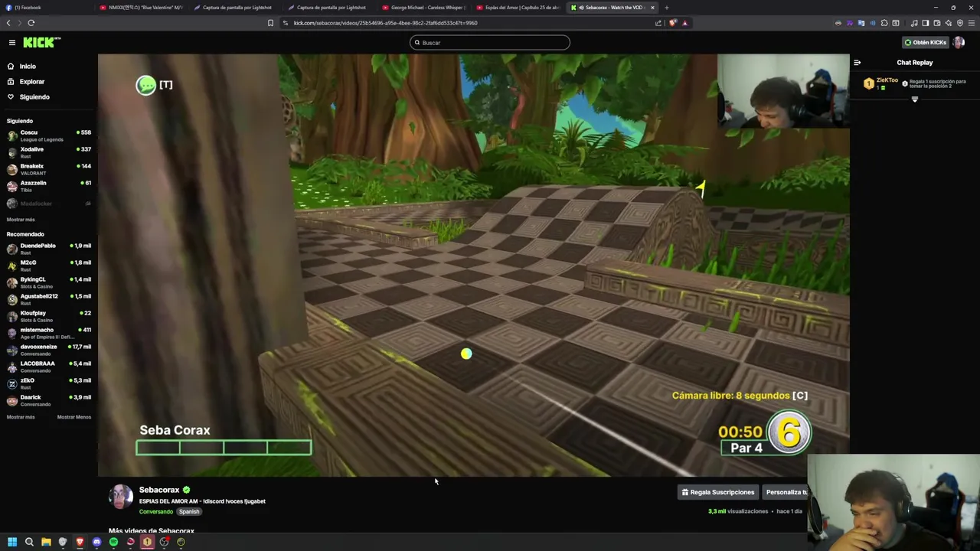Go to Inicio in the sidebar

[28, 67]
